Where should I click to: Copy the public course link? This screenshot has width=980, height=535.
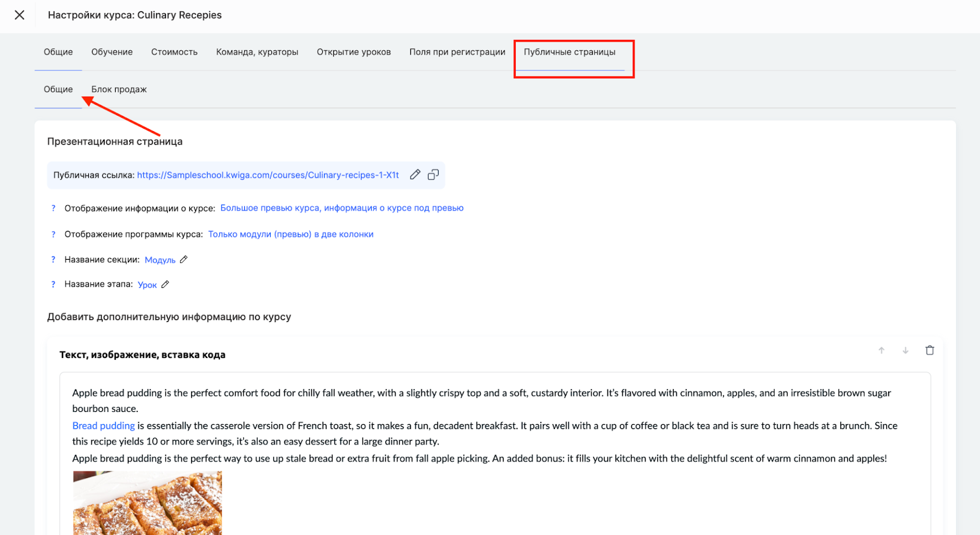pos(433,175)
